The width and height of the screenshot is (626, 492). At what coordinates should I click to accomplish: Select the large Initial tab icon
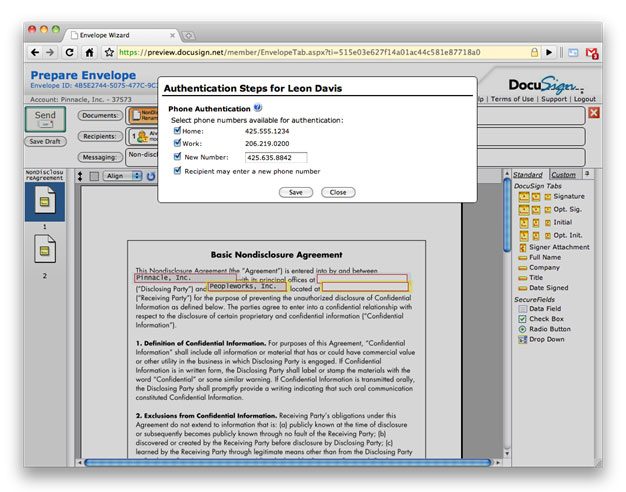point(524,222)
